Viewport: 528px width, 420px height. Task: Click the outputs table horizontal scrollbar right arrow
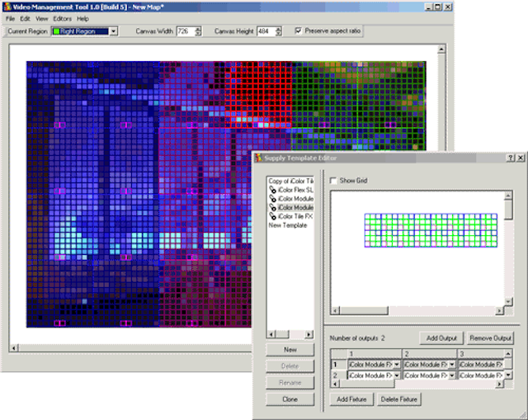pyautogui.click(x=500, y=384)
